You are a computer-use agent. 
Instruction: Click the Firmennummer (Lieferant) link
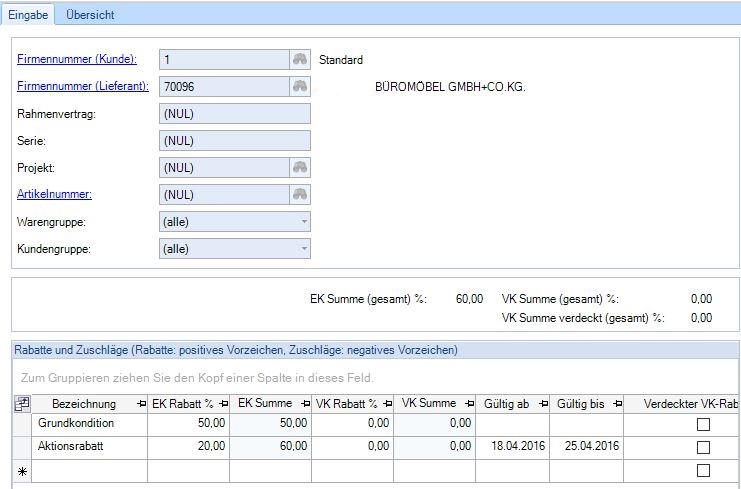[83, 87]
